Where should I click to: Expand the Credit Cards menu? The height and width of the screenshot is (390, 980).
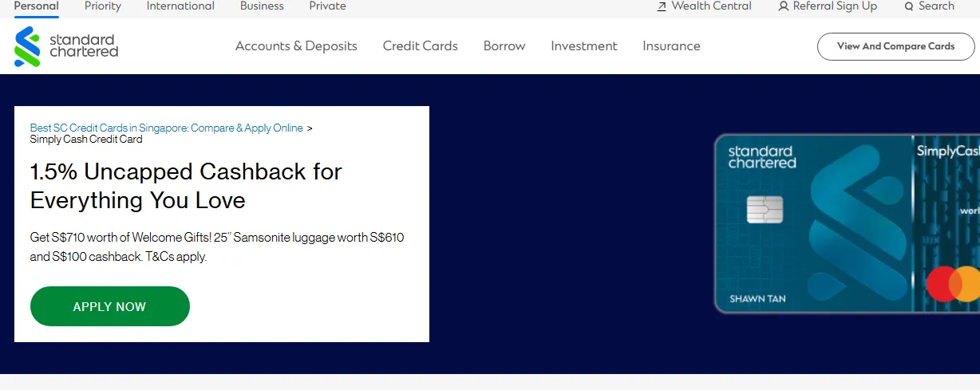[x=420, y=46]
